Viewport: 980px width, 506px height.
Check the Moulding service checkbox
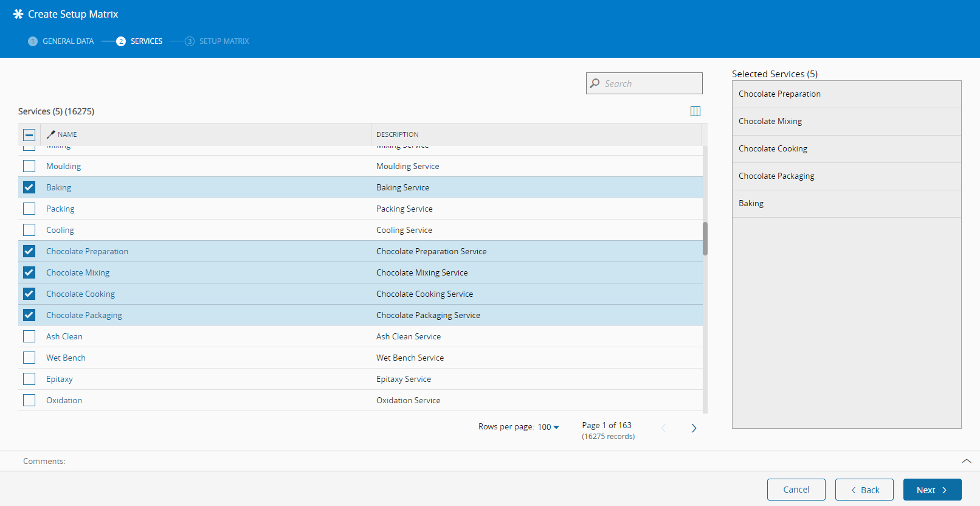click(29, 166)
